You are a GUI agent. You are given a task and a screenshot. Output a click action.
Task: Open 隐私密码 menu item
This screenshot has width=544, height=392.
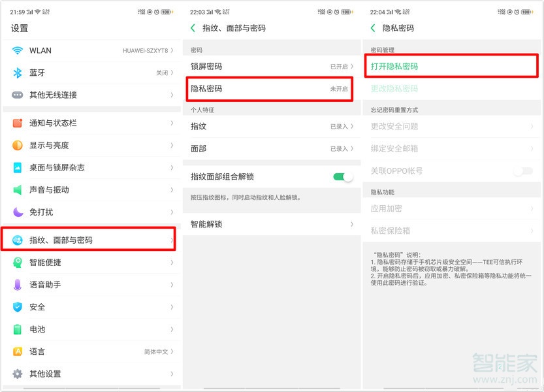click(x=268, y=89)
